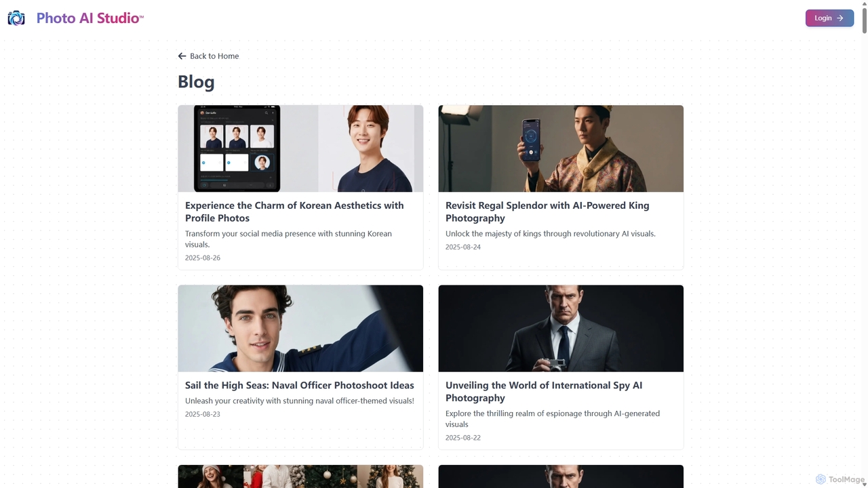The height and width of the screenshot is (488, 868).
Task: Open the International Spy article thumbnail
Action: (x=561, y=328)
